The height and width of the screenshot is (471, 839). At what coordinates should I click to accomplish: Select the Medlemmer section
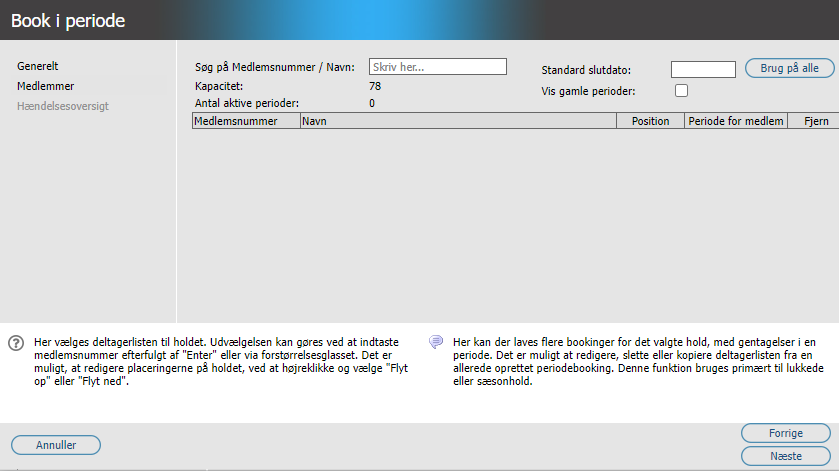pos(45,86)
